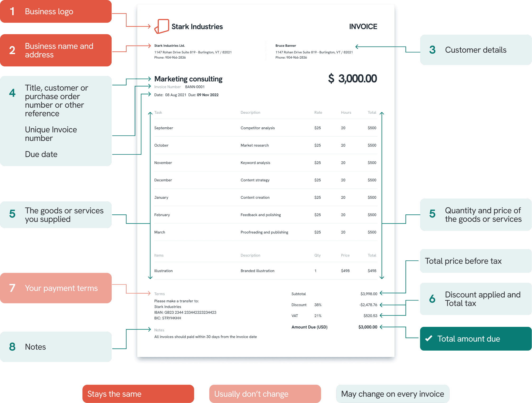Image resolution: width=532 pixels, height=403 pixels.
Task: Click the $ 3,000.00 headline amount
Action: 353,79
